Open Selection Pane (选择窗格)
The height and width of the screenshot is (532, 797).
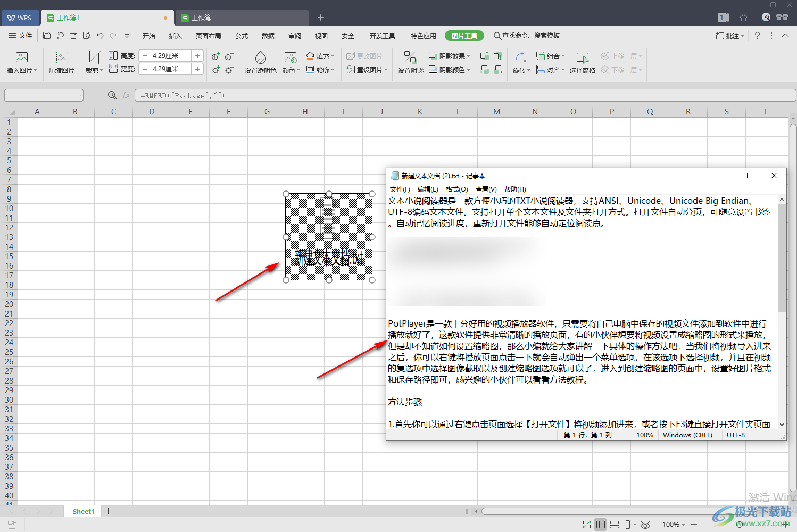click(x=582, y=62)
